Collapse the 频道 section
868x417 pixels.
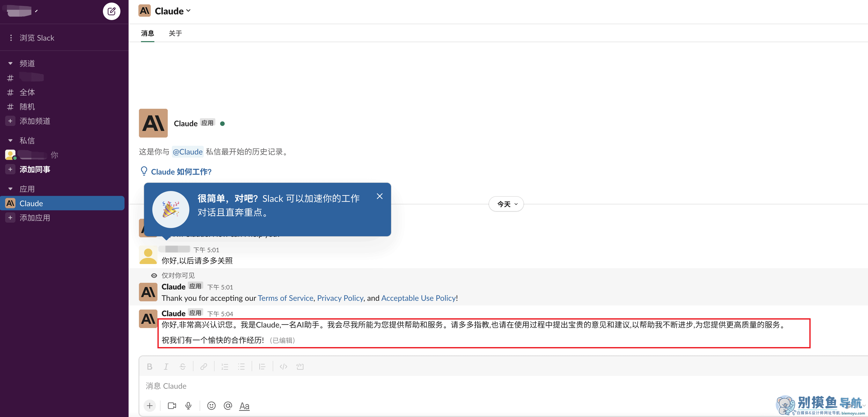pyautogui.click(x=11, y=63)
